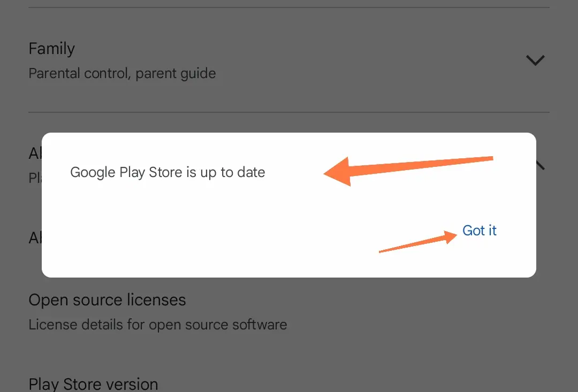
Task: Open the Family settings row
Action: pos(289,60)
